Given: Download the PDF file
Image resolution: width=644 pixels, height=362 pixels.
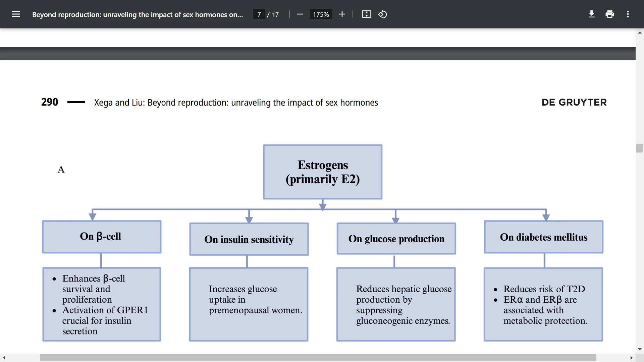Looking at the screenshot, I should 592,14.
